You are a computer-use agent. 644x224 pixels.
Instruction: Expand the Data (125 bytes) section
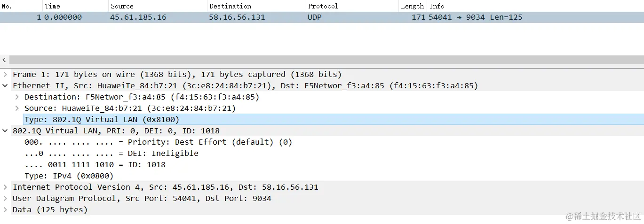5,210
